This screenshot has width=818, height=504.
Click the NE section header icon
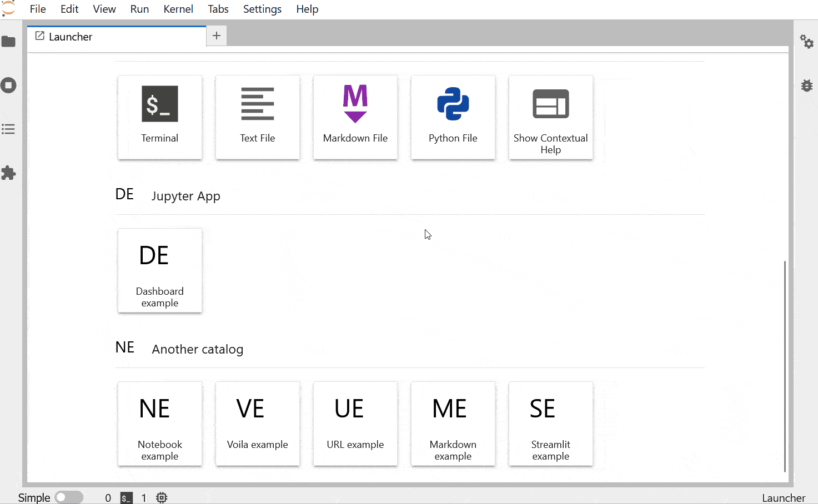point(125,347)
